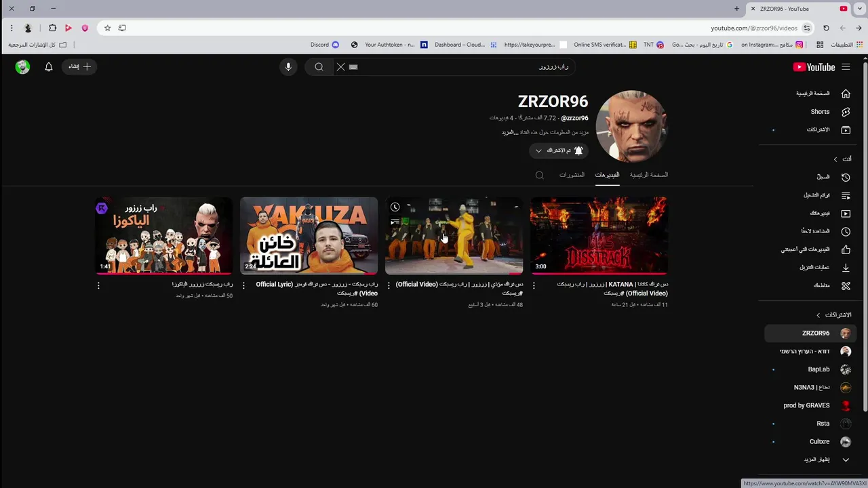Play the YAKUZA orange hoodie video thumbnail

[309, 235]
